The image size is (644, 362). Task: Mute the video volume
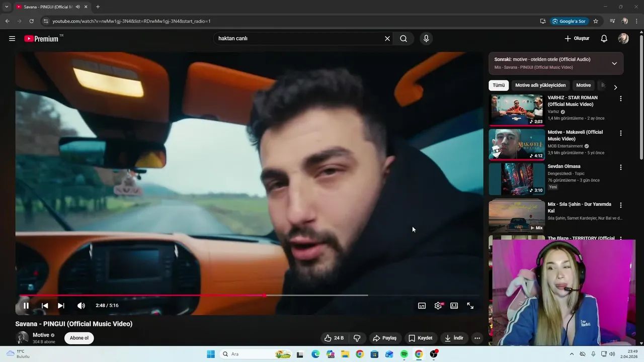click(81, 306)
